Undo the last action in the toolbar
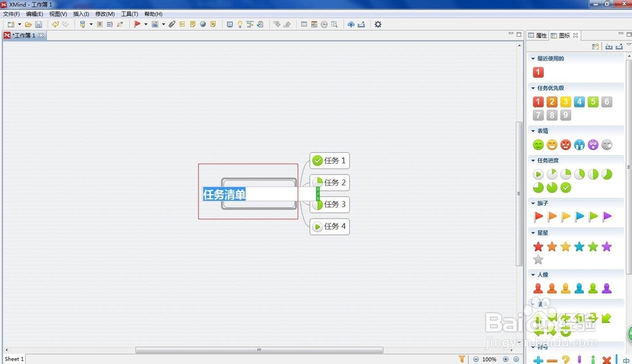632x364 pixels. pos(55,24)
